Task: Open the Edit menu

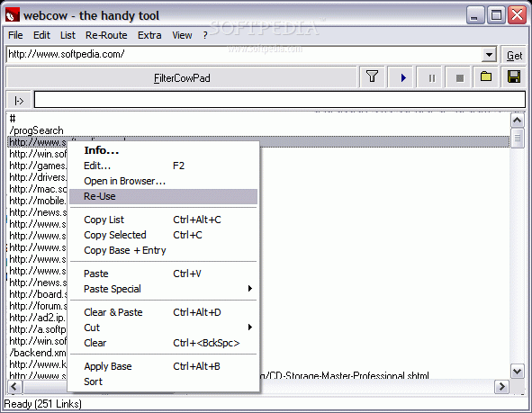Action: coord(41,35)
